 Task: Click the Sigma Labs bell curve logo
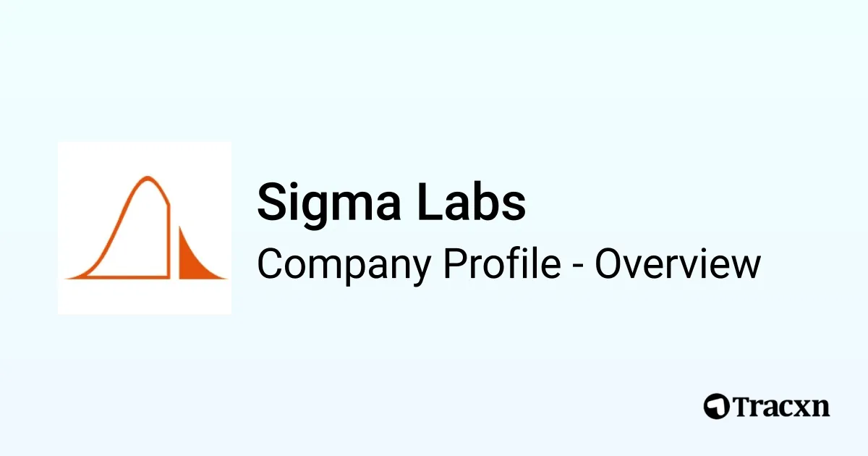point(145,228)
